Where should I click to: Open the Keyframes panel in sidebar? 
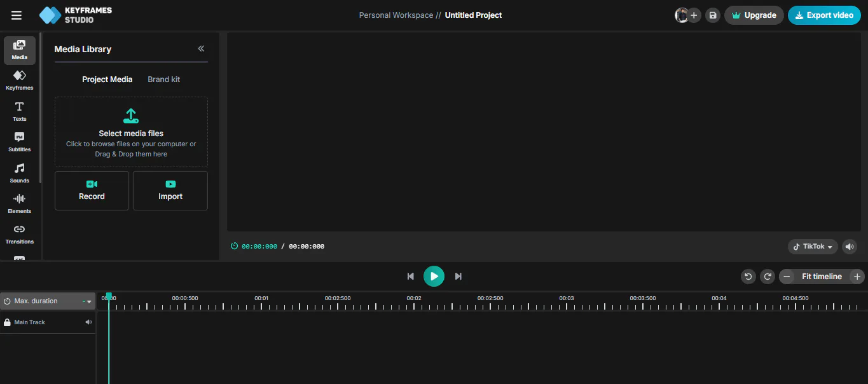pyautogui.click(x=20, y=80)
